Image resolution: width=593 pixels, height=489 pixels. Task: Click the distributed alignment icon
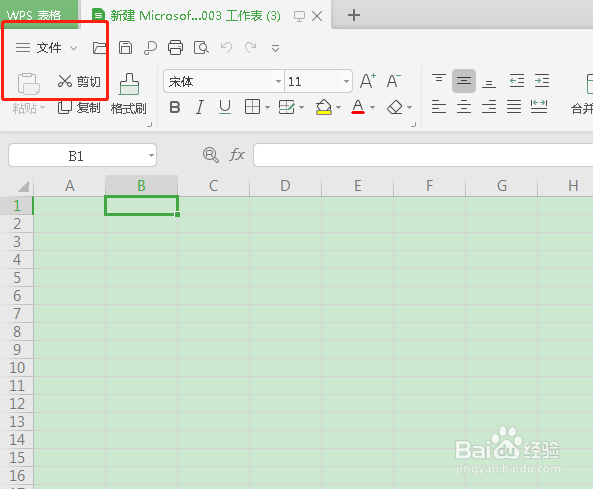[539, 107]
